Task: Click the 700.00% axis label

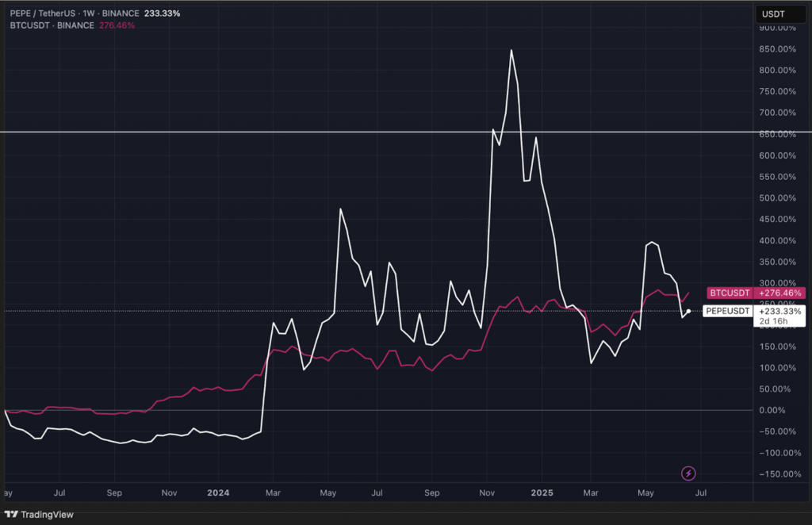Action: click(x=777, y=113)
